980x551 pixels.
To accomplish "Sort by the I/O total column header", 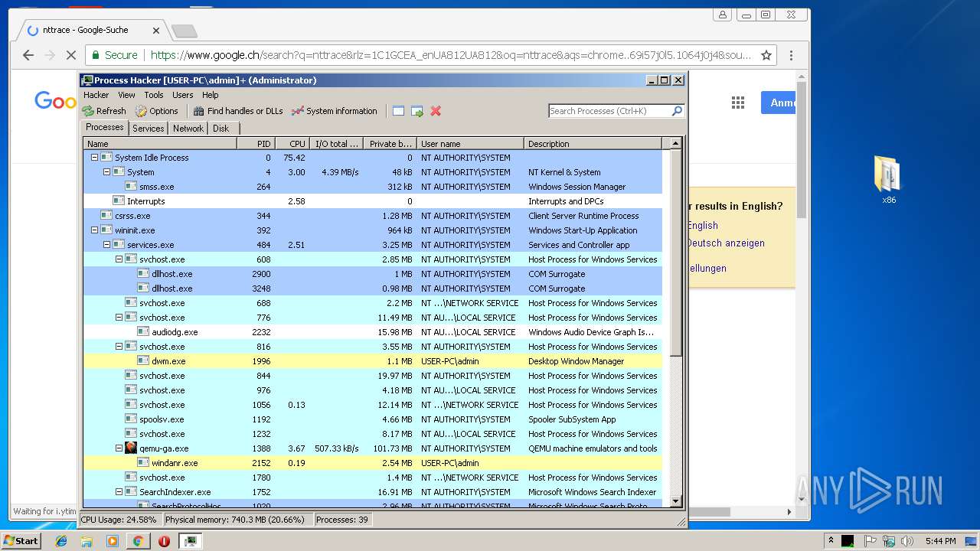I will [336, 143].
